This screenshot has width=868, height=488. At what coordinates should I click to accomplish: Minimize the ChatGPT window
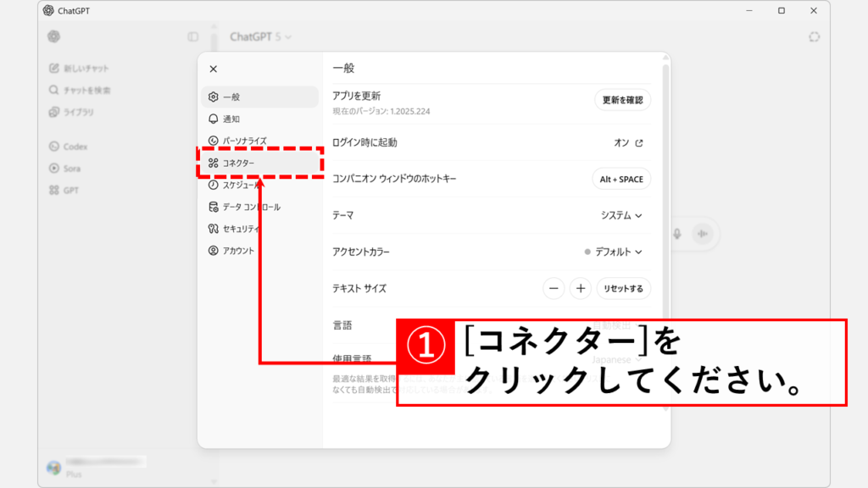point(749,10)
